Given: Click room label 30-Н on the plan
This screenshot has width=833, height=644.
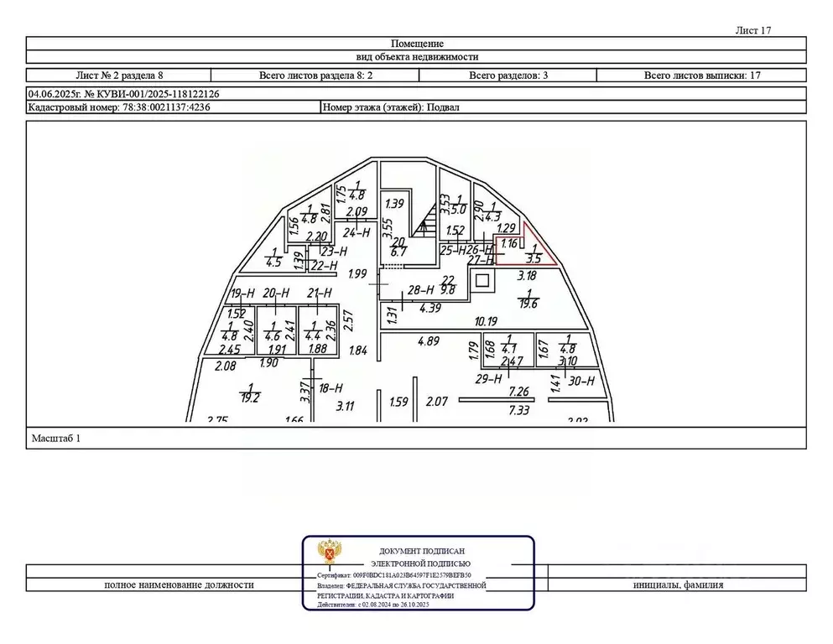Looking at the screenshot, I should pyautogui.click(x=581, y=380).
